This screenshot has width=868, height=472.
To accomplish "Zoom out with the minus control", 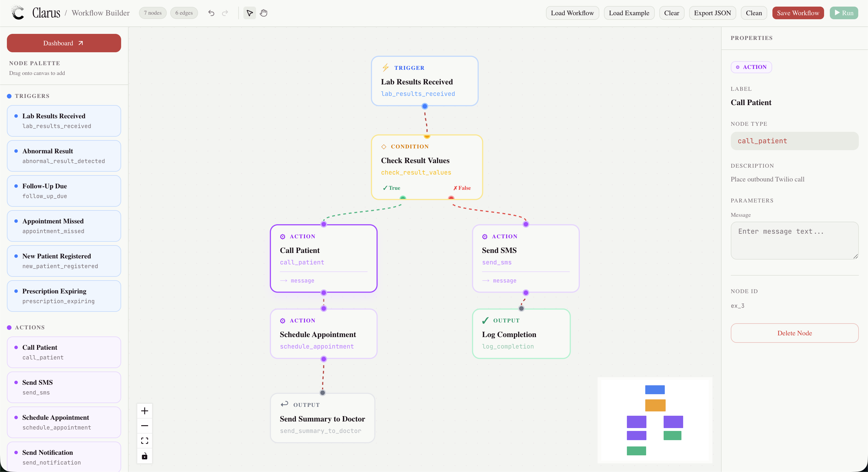I will [145, 425].
